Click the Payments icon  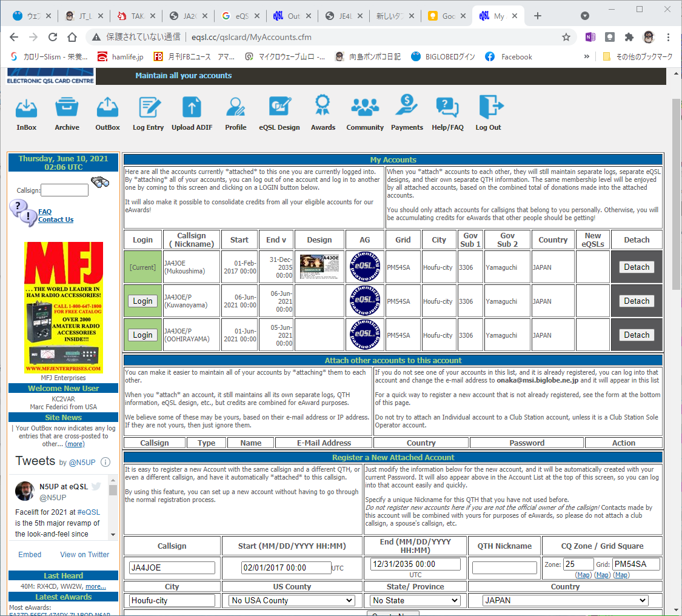(407, 105)
